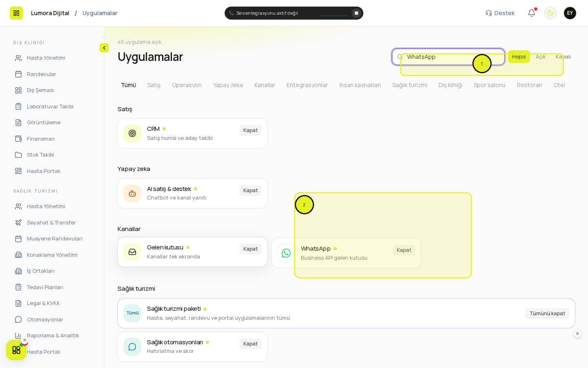This screenshot has height=368, width=588.
Task: Open Konaklama Yönetimi in sidebar
Action: [x=52, y=255]
